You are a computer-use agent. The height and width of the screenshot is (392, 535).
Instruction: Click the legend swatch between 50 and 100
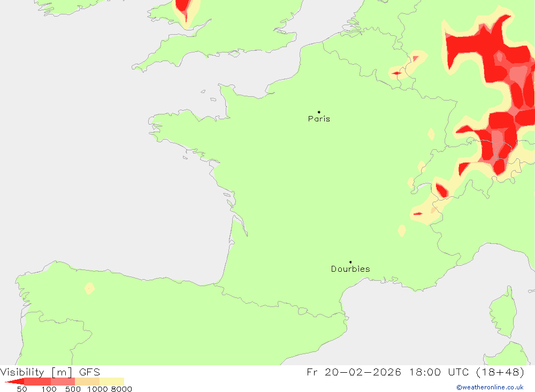pyautogui.click(x=37, y=381)
